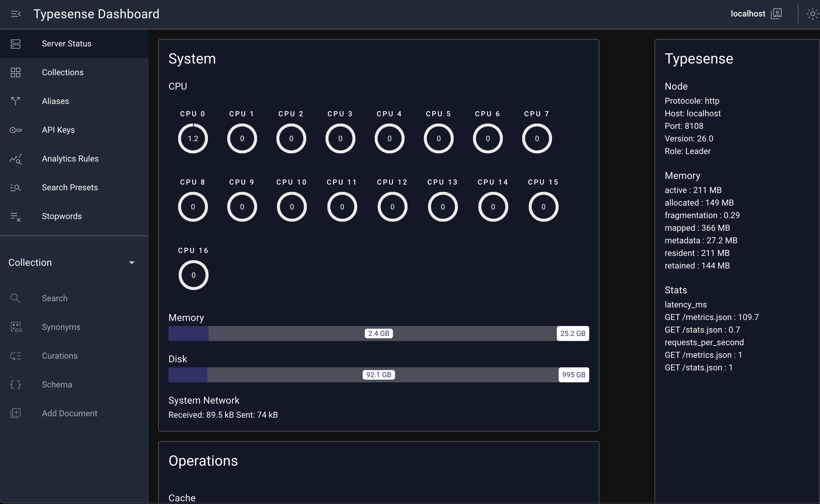
Task: Click 'metadata : 27.2 MB' line
Action: 701,241
